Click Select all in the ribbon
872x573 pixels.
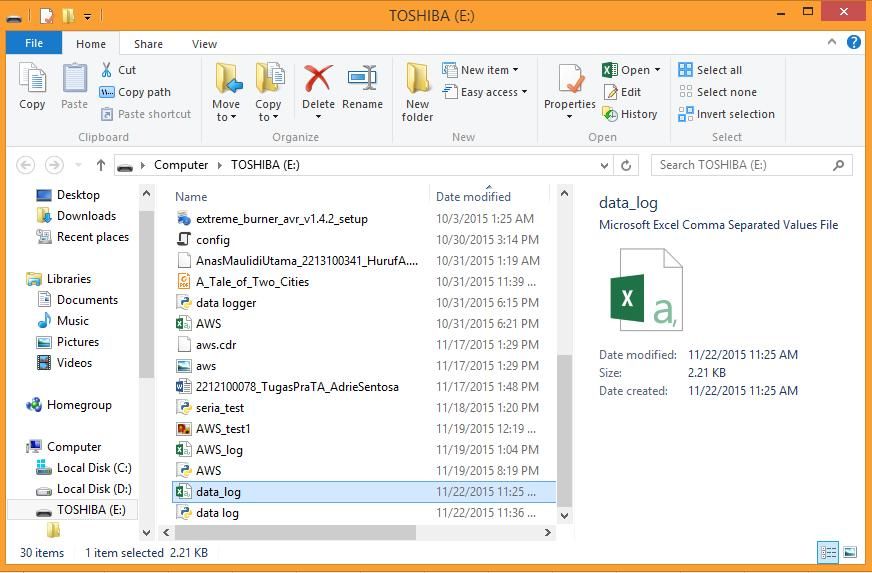click(710, 70)
